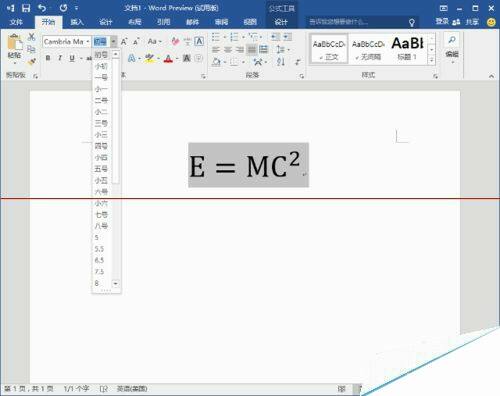The height and width of the screenshot is (396, 500).
Task: Click the Grow Font icon
Action: click(x=124, y=42)
